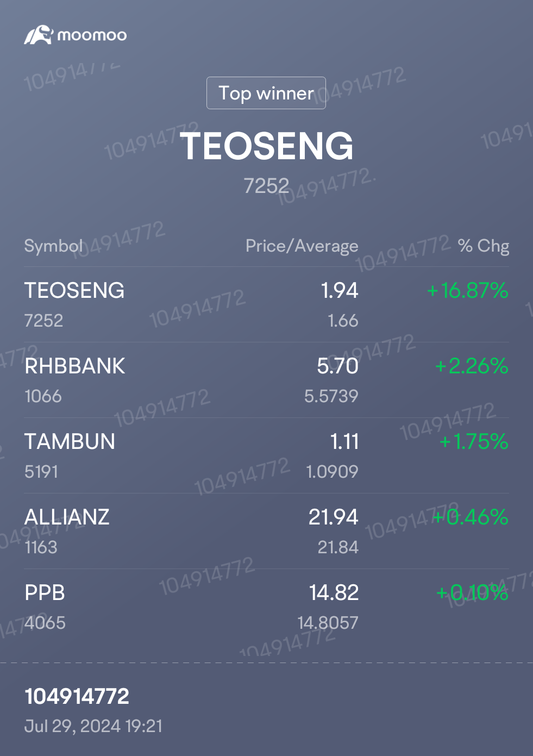Screen dimensions: 533x756
Task: Open the TEOSENG headline title
Action: [267, 146]
